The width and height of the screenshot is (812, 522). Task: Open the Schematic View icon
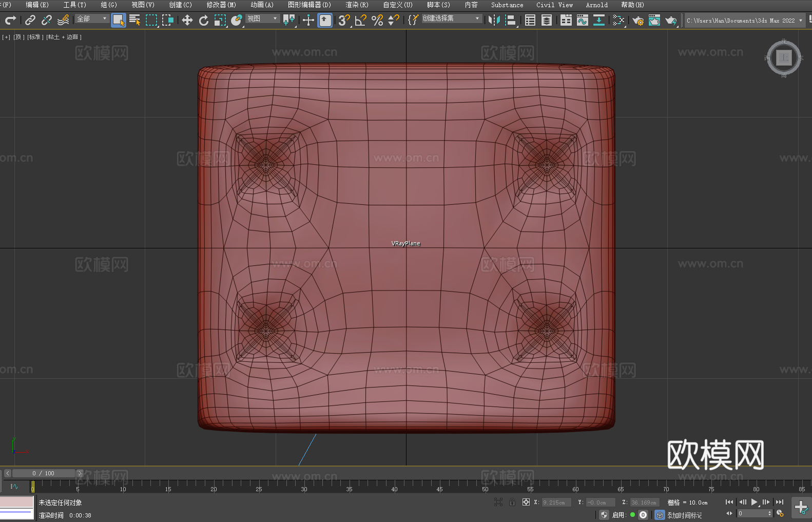599,20
